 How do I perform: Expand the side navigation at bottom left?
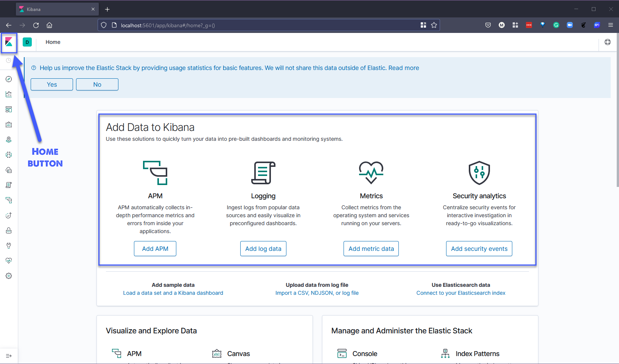coord(9,356)
